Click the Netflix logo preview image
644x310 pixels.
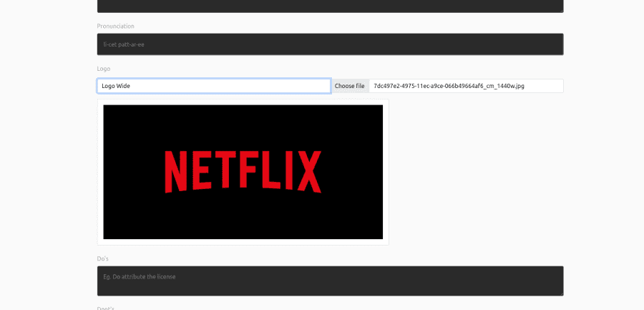pyautogui.click(x=243, y=172)
